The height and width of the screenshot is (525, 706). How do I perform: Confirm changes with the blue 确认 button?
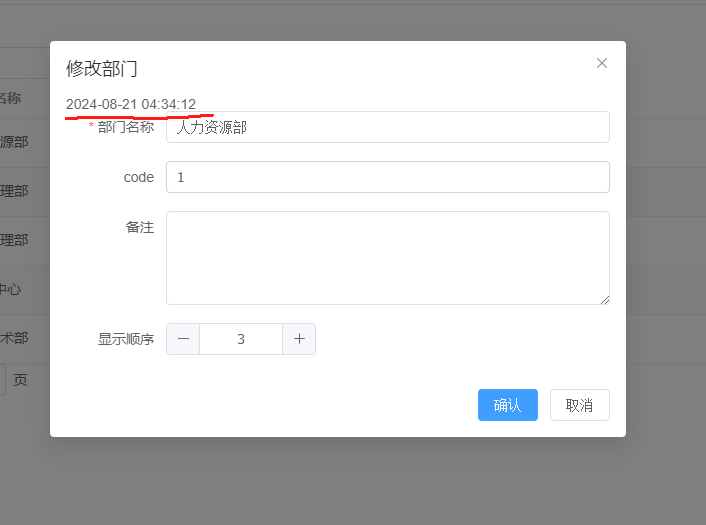[507, 405]
